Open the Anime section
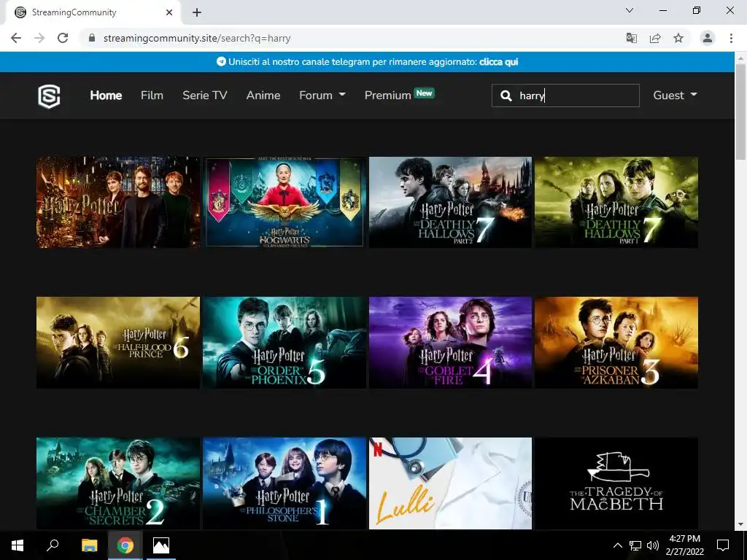747x560 pixels. 263,96
